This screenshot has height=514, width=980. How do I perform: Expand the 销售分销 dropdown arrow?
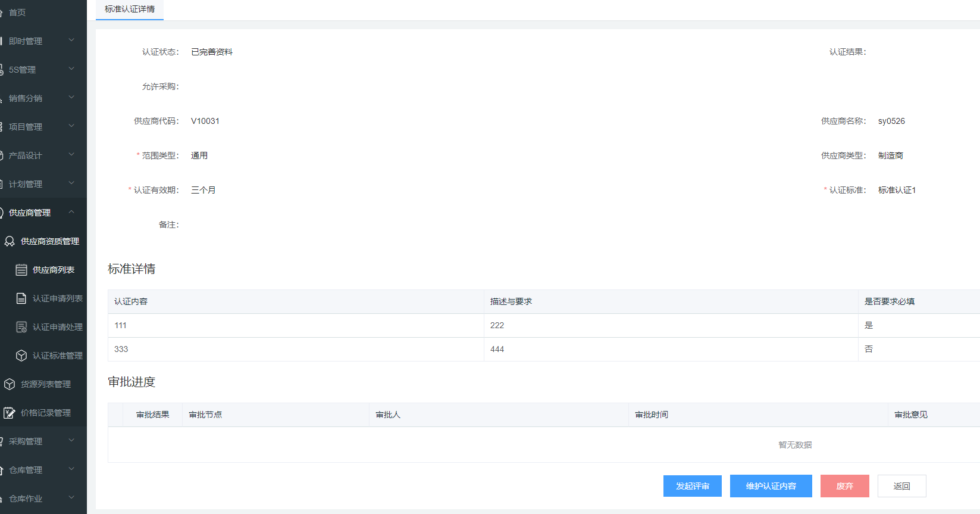click(x=71, y=98)
